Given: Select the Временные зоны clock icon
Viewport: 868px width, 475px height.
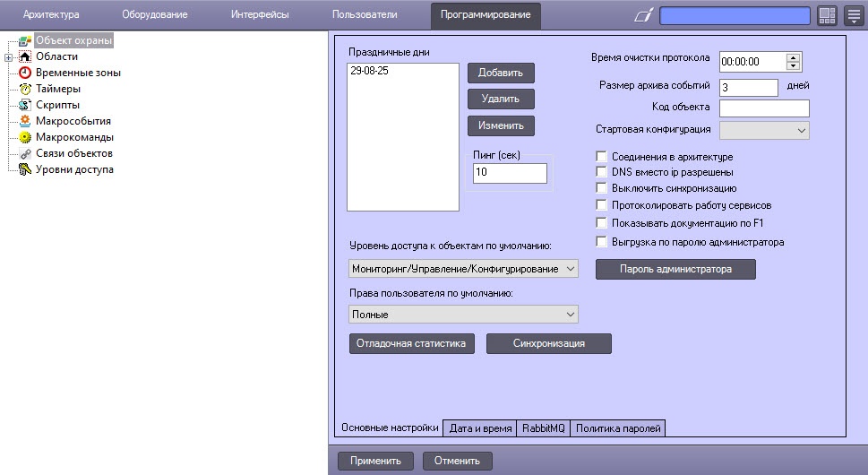Looking at the screenshot, I should click(x=25, y=73).
